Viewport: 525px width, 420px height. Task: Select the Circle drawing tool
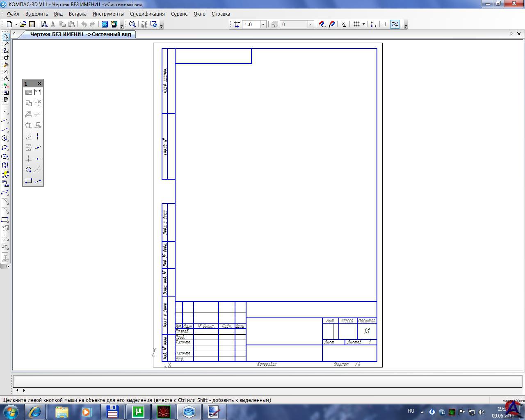pyautogui.click(x=5, y=139)
